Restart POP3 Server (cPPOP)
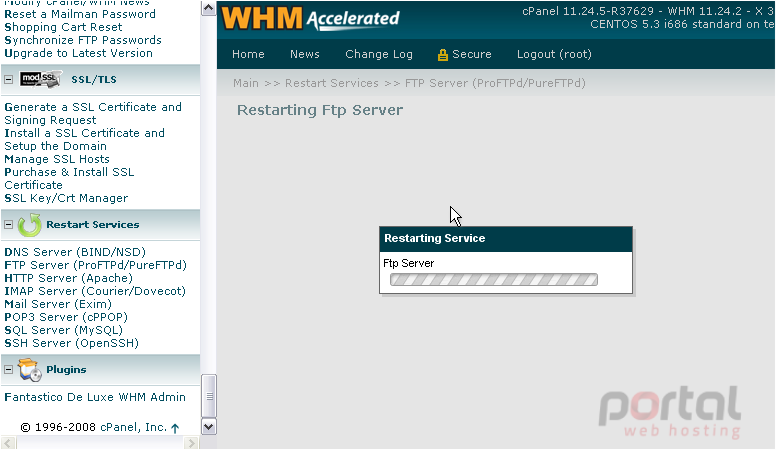 click(x=66, y=317)
